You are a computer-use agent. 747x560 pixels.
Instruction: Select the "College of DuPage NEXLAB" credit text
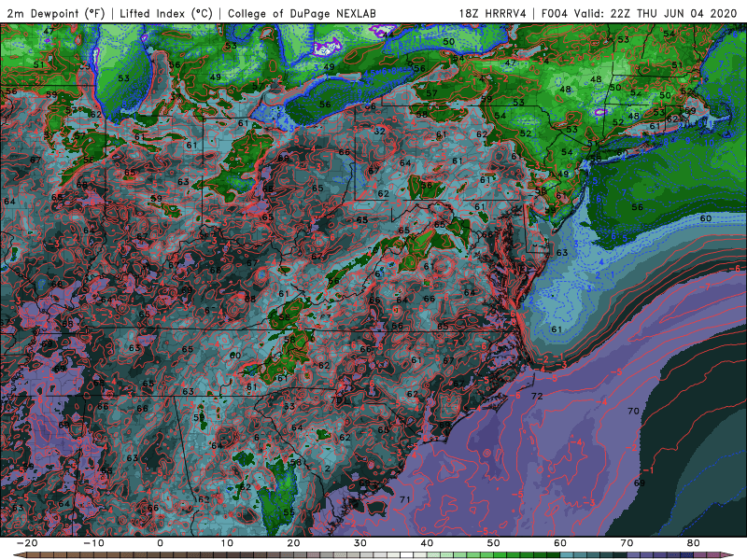point(302,13)
